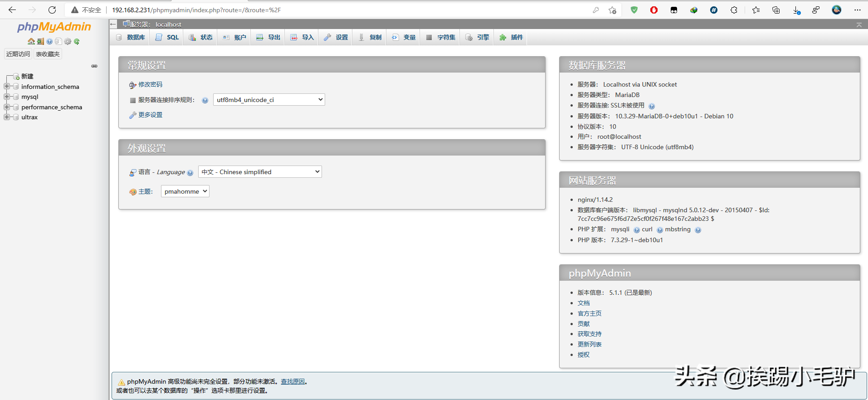
Task: Open the 设置 tab
Action: 336,37
